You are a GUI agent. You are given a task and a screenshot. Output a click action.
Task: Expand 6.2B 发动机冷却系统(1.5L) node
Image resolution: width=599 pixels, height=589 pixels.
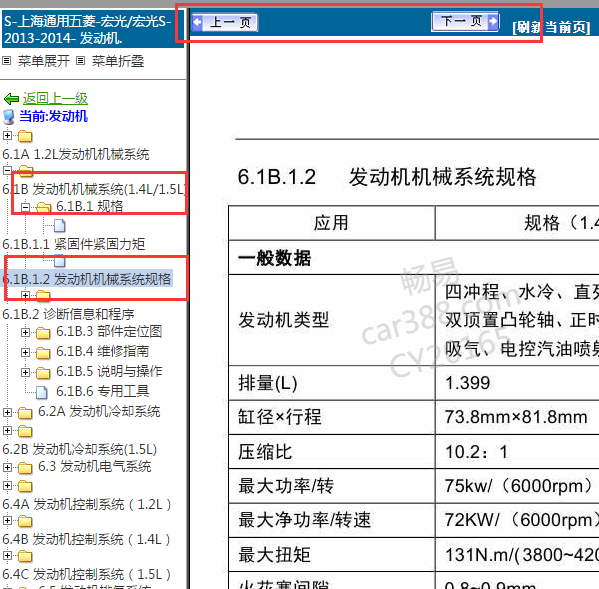point(7,430)
